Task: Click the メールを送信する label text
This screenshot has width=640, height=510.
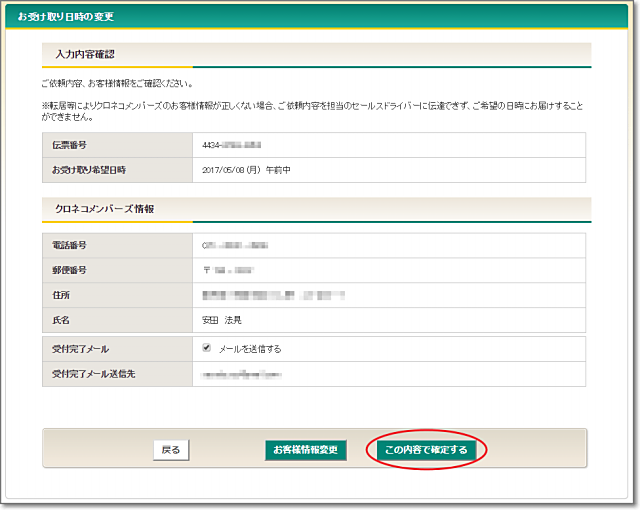Action: click(250, 349)
